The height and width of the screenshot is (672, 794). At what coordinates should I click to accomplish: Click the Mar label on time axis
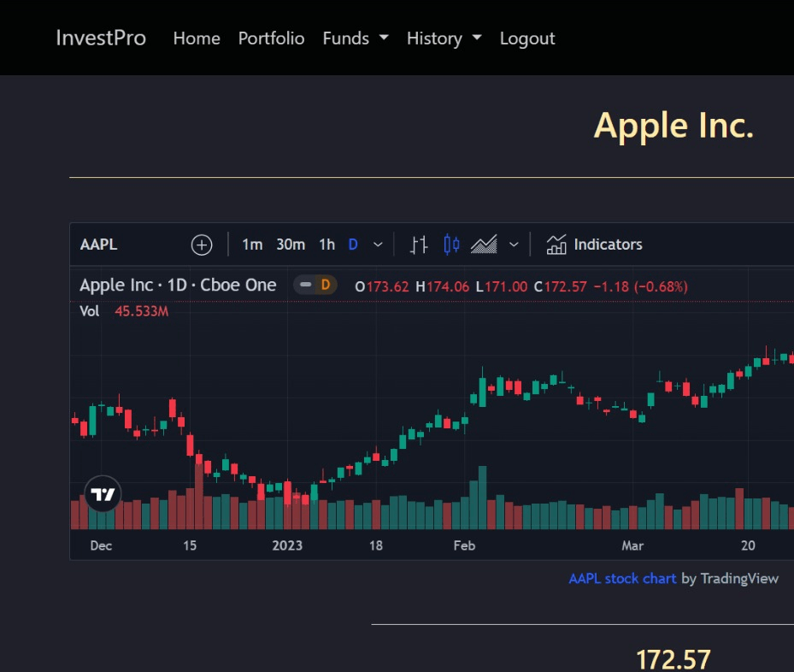coord(632,545)
